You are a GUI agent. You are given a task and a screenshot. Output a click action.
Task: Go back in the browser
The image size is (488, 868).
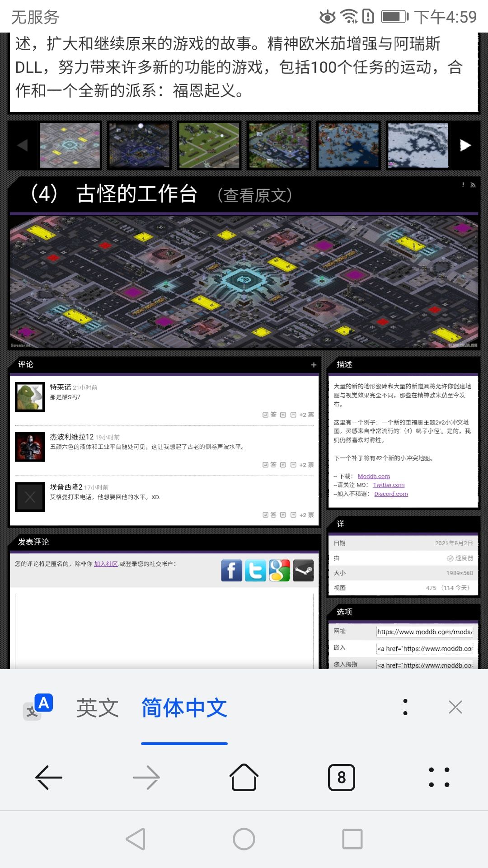coord(49,778)
